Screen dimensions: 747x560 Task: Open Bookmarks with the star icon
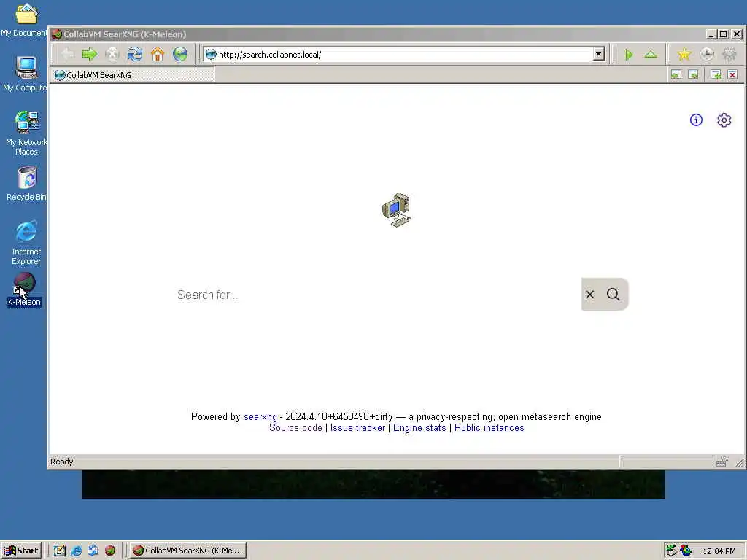(684, 54)
